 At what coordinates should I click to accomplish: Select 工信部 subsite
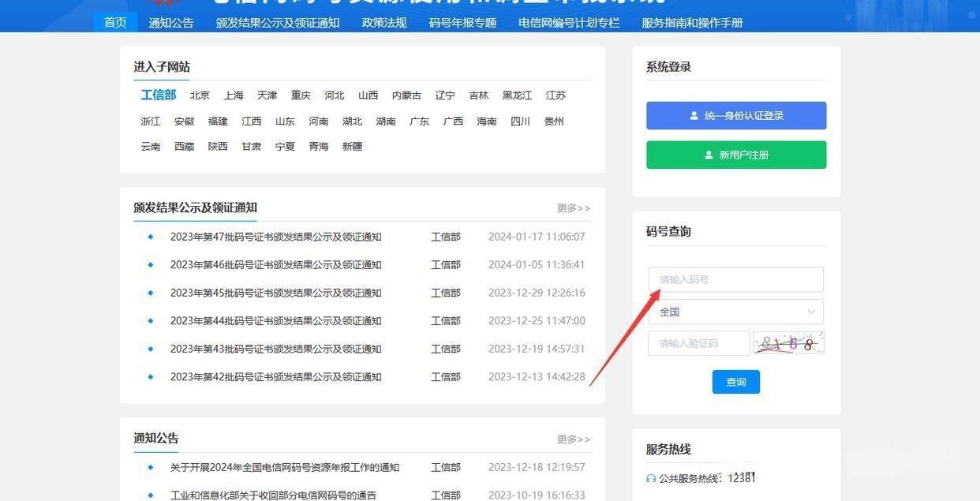click(159, 95)
